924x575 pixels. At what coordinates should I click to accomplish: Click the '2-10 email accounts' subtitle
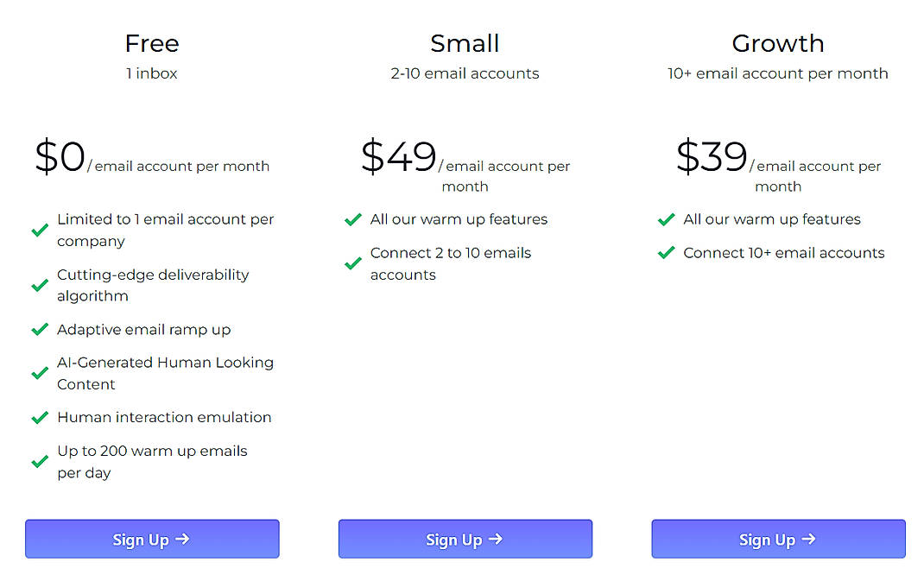pos(465,73)
